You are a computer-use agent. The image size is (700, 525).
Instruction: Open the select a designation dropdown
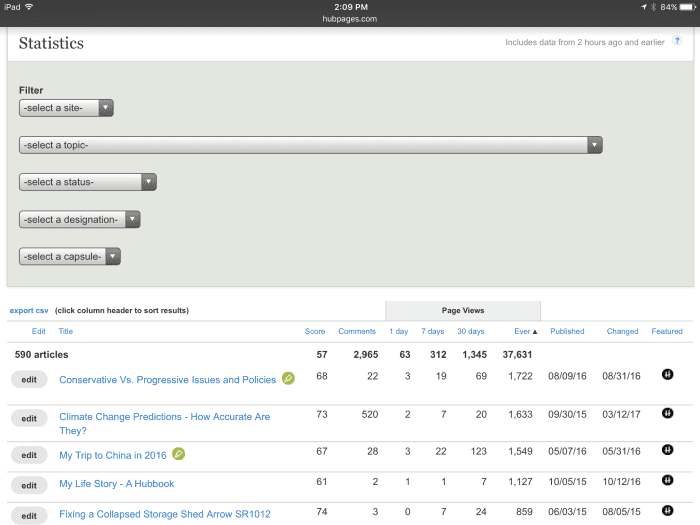pos(79,219)
